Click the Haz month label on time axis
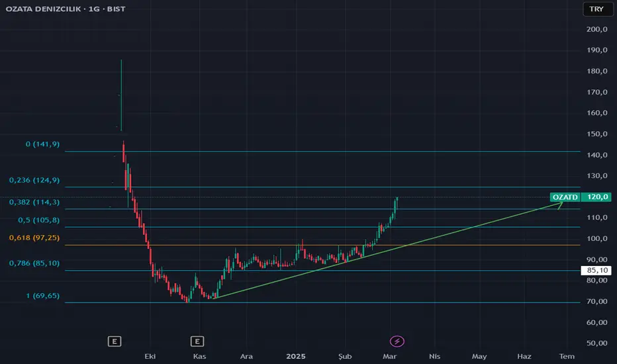Image resolution: width=617 pixels, height=364 pixels. click(524, 356)
